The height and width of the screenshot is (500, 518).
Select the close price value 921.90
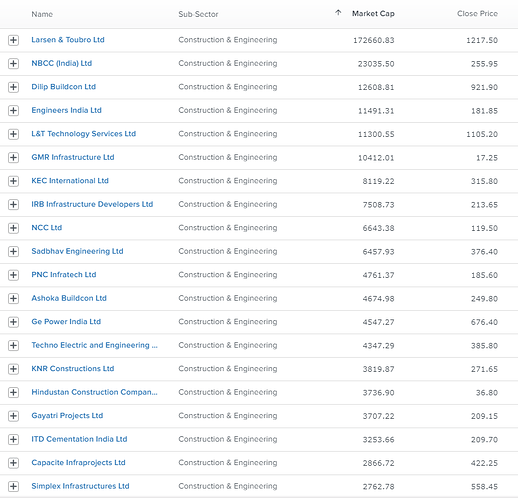pyautogui.click(x=484, y=87)
